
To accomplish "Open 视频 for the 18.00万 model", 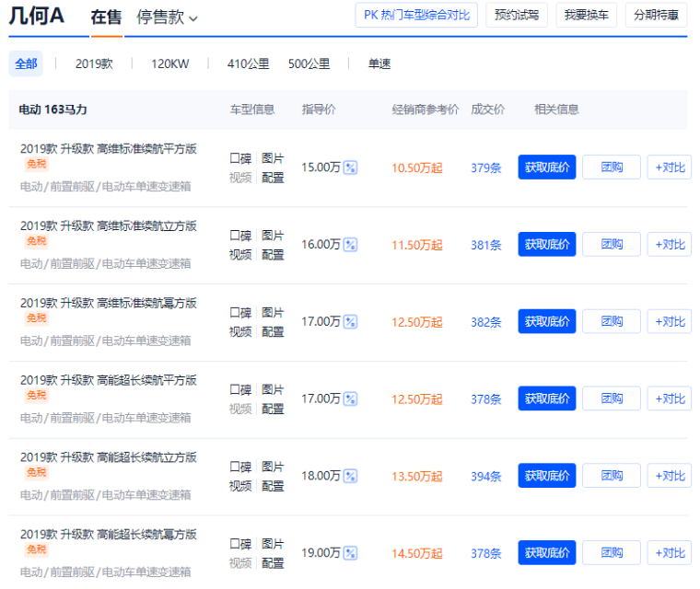I will (240, 486).
